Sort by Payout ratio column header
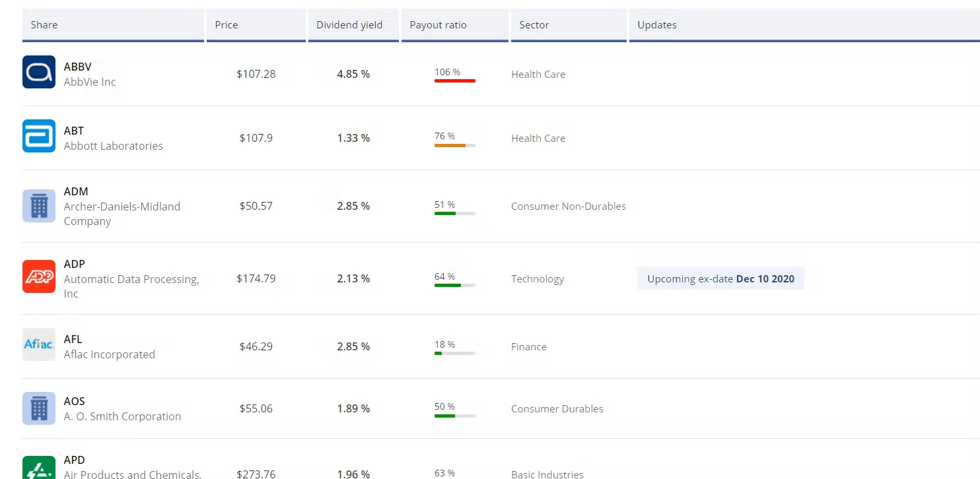980x479 pixels. [x=455, y=25]
